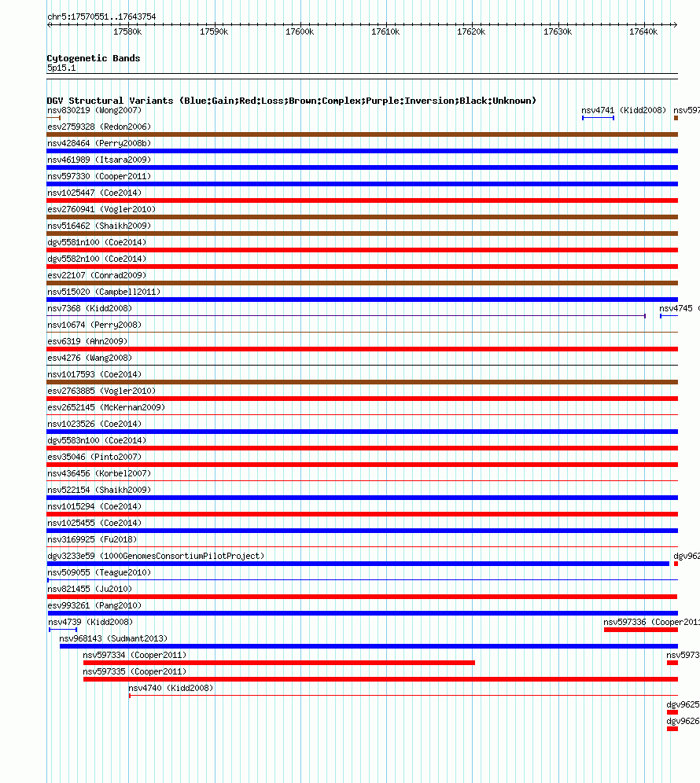Click the short blue nsv4739 gain bar
This screenshot has height=783, width=700.
[63, 630]
